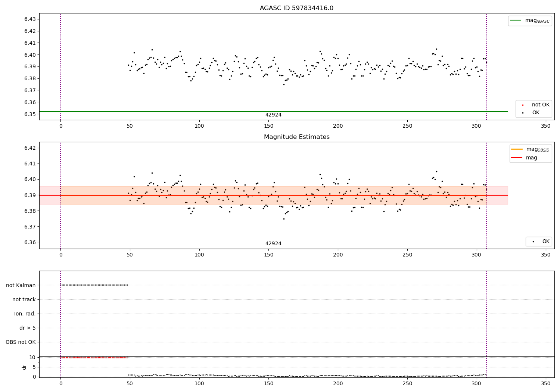Click the rotated "dr" axis label
The image size is (560, 392).
24,367
